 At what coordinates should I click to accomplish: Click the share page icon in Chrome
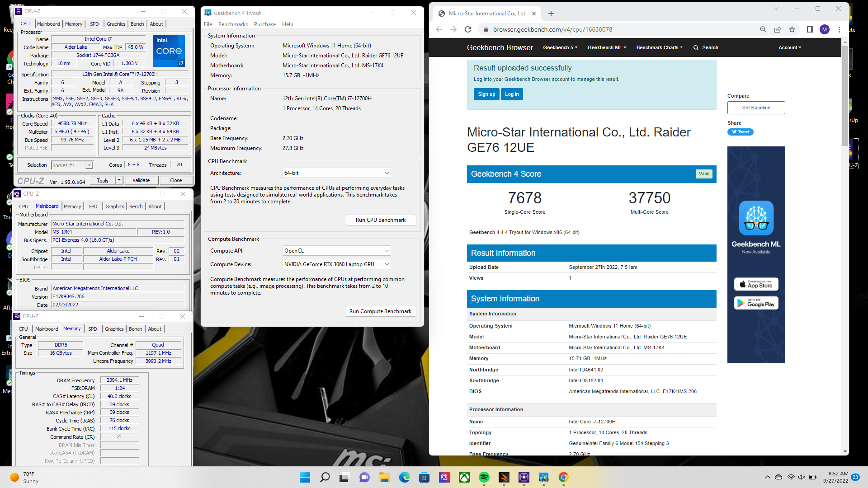click(x=778, y=29)
